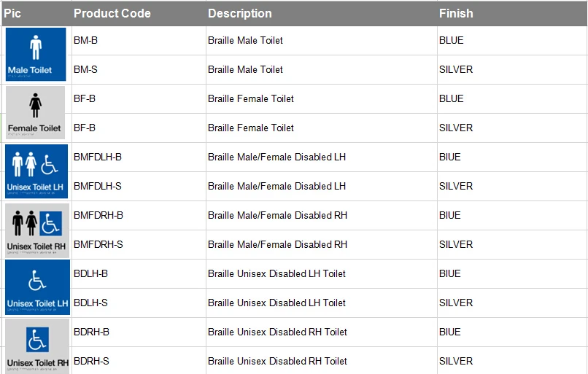
Task: Select the silver Female Toilet sign picture
Action: pyautogui.click(x=35, y=113)
